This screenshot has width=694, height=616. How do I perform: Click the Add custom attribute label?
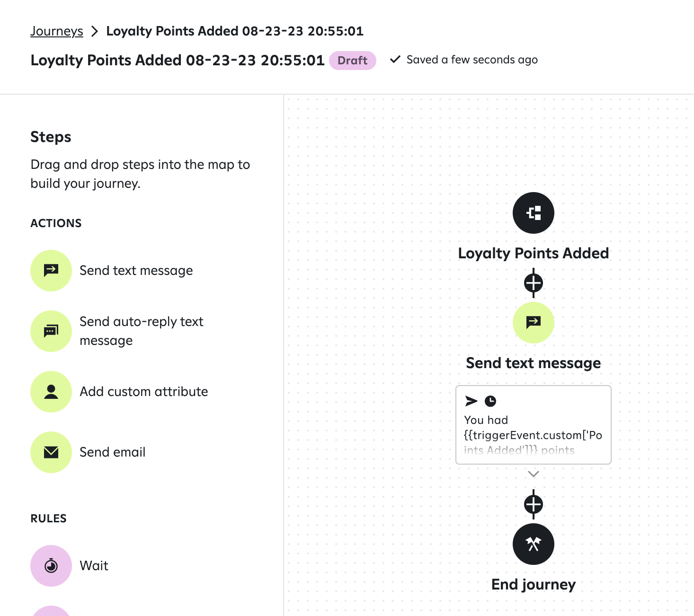[144, 392]
